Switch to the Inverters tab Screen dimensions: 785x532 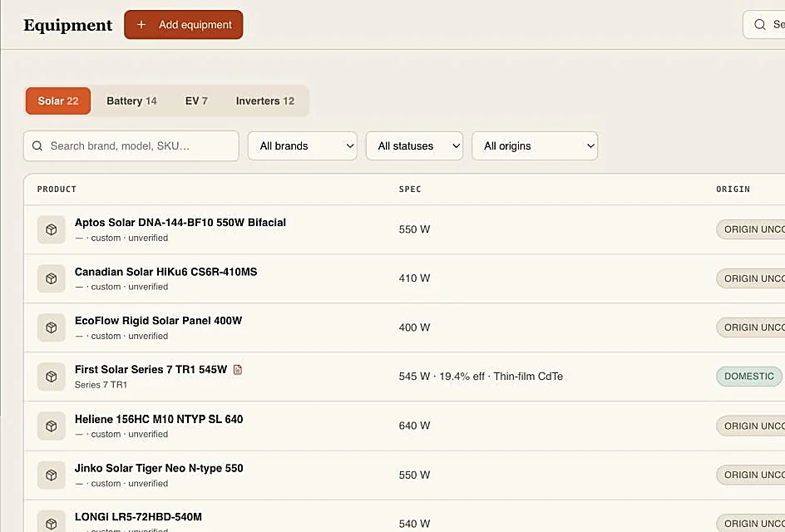pos(264,101)
